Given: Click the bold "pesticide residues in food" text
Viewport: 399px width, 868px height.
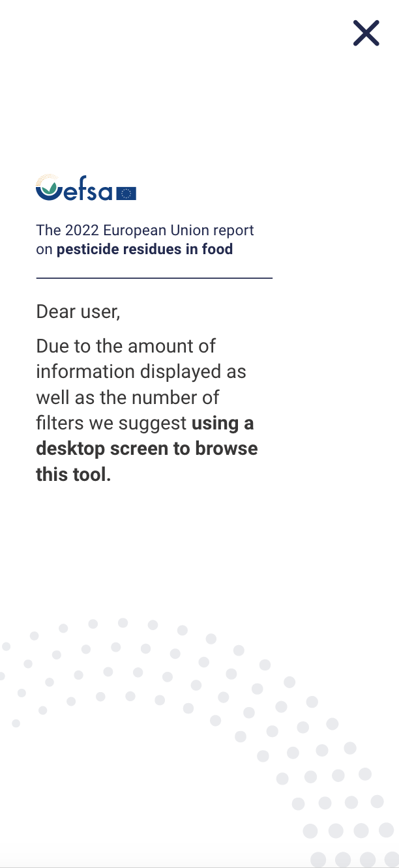Looking at the screenshot, I should pos(145,249).
